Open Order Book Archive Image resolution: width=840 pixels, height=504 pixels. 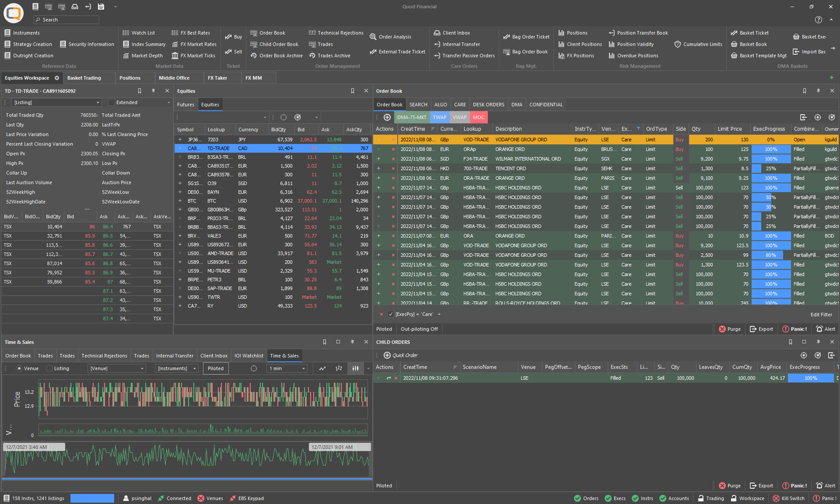[x=277, y=55]
